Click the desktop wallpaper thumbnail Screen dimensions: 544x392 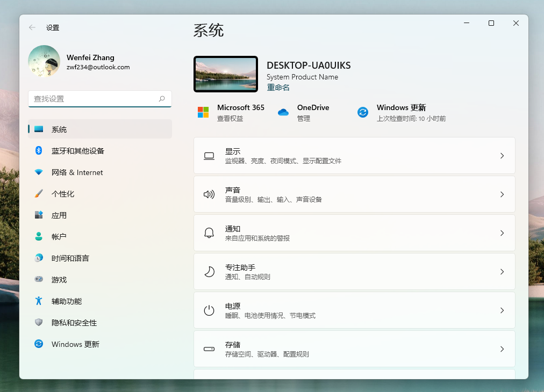point(226,74)
